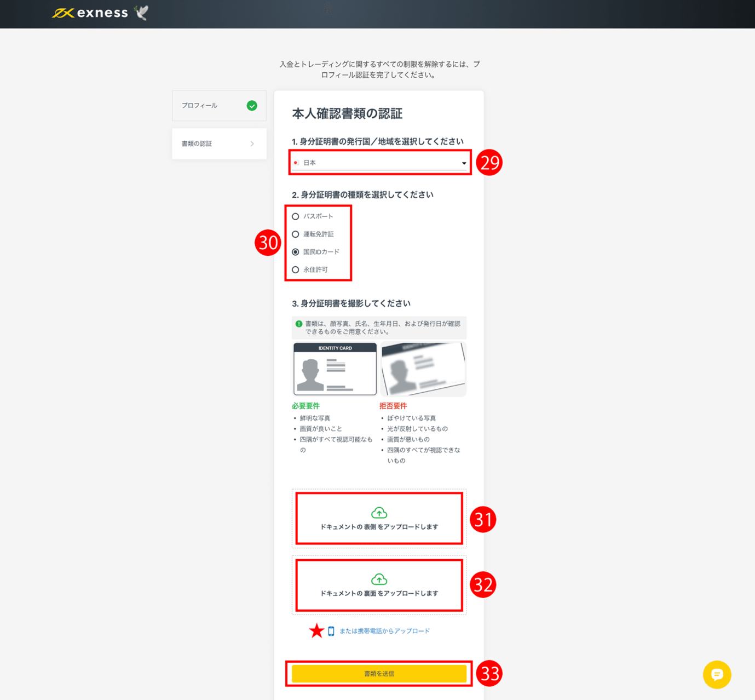Select the 国民IDカード radio option

[296, 252]
